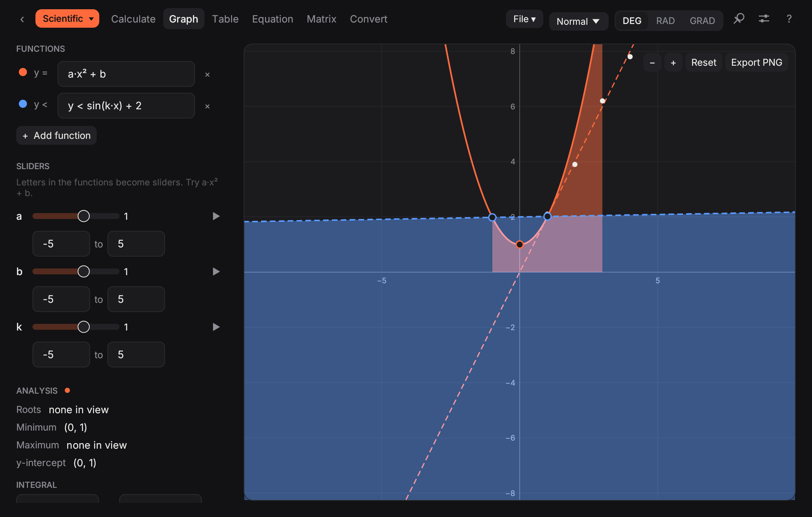Switch to the Table tab
This screenshot has width=812, height=517.
point(225,19)
